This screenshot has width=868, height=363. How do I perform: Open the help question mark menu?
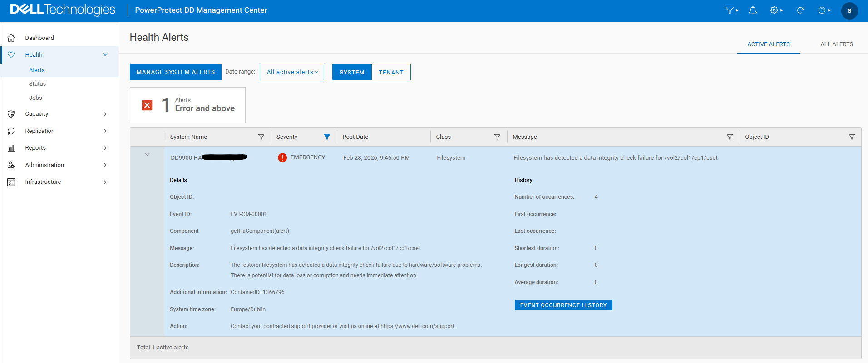[x=824, y=10]
